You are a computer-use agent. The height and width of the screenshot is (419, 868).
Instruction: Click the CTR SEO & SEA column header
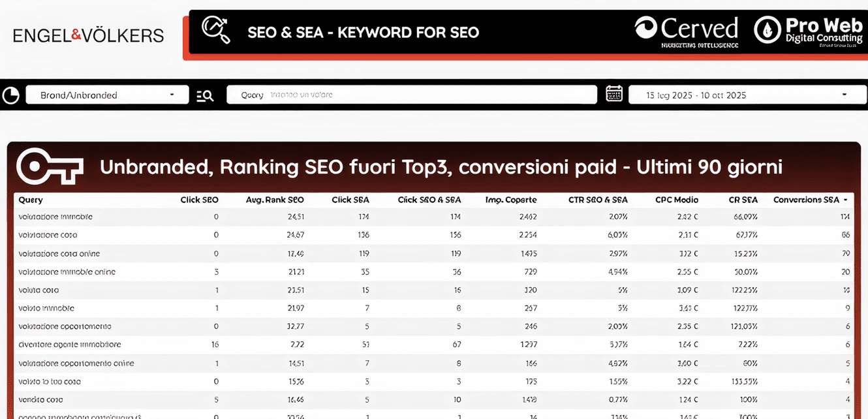point(600,200)
